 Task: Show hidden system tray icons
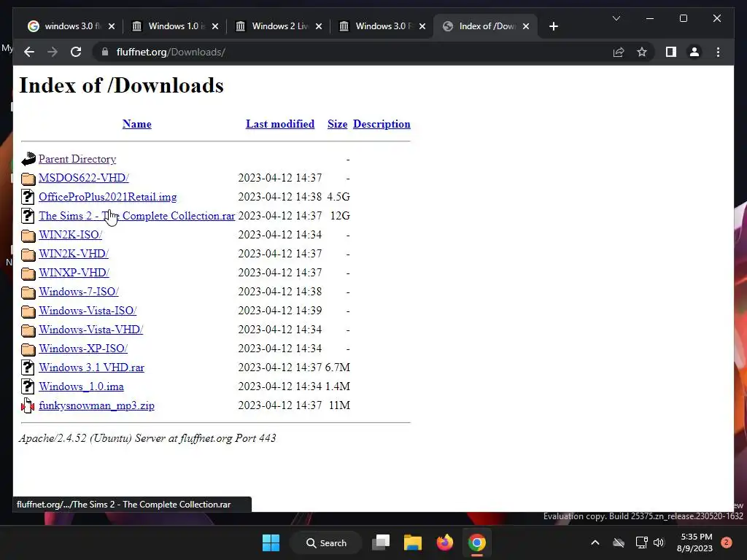(x=595, y=542)
